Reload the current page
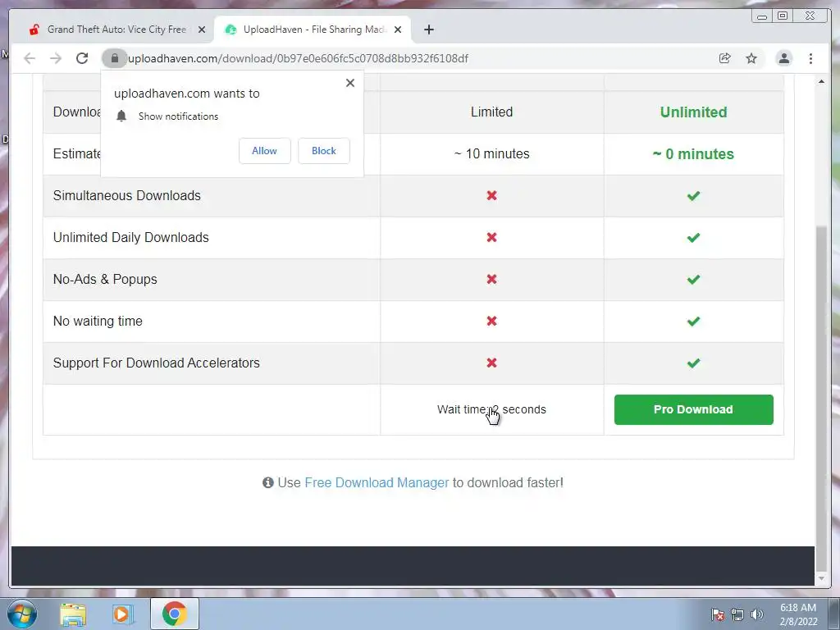 82,58
